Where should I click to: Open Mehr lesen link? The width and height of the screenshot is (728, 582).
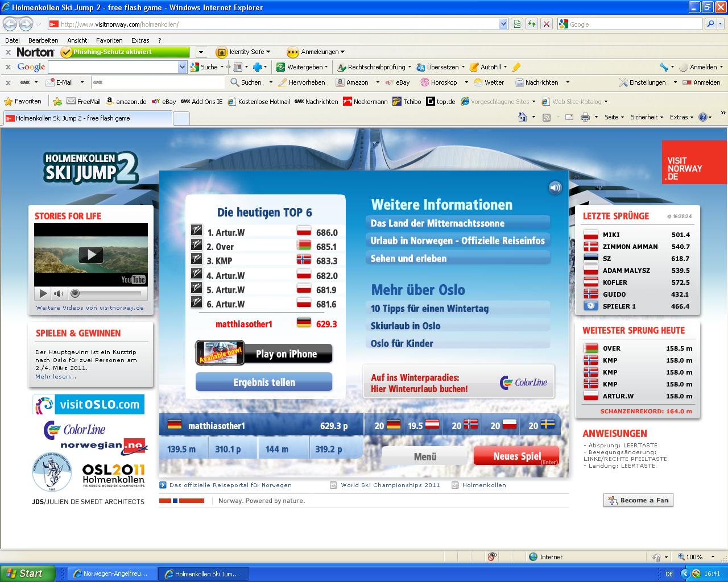point(56,376)
